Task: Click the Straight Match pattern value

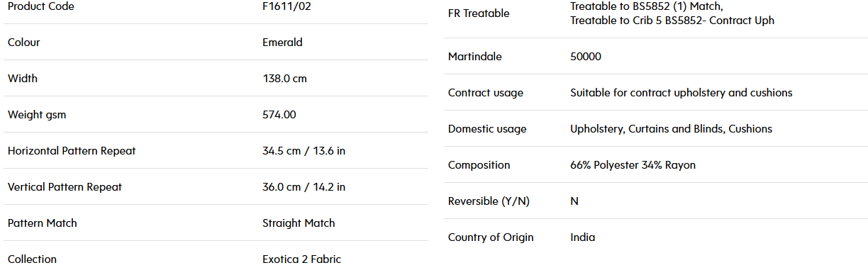Action: [299, 223]
